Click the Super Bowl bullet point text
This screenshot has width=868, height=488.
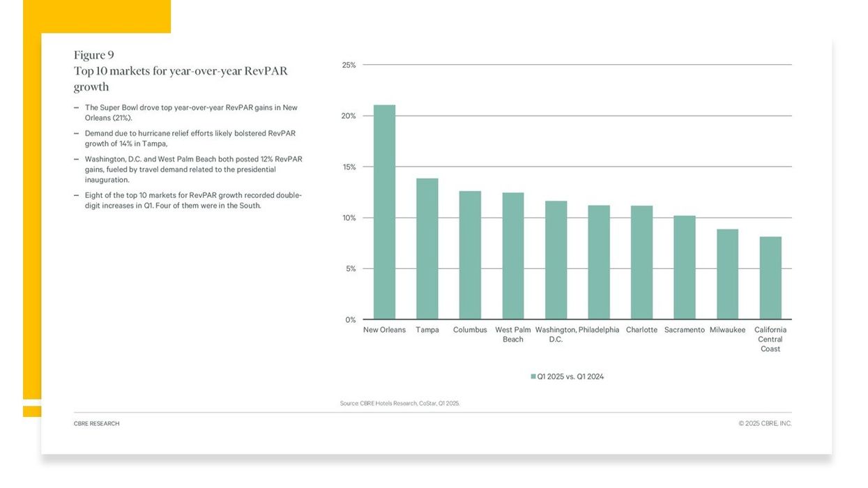click(x=190, y=113)
